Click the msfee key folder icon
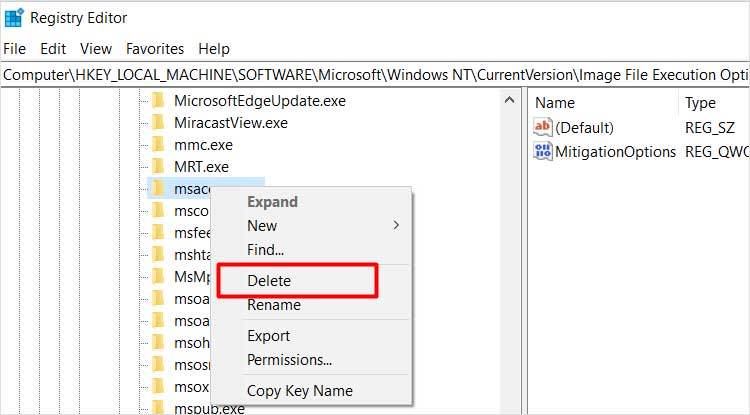The height and width of the screenshot is (415, 750). pos(158,233)
